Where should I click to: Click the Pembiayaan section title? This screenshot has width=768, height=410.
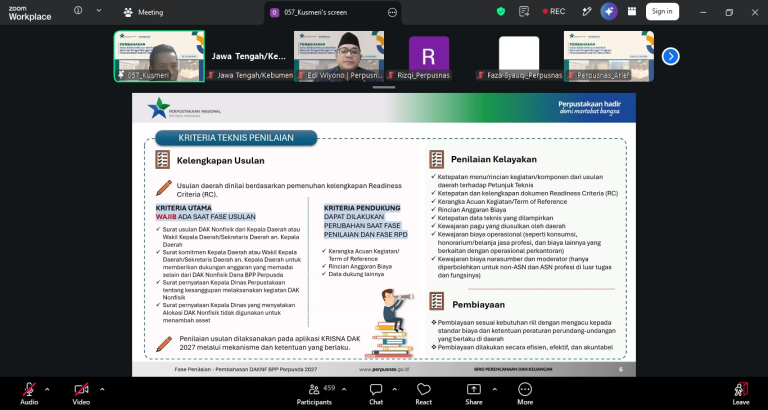(478, 305)
